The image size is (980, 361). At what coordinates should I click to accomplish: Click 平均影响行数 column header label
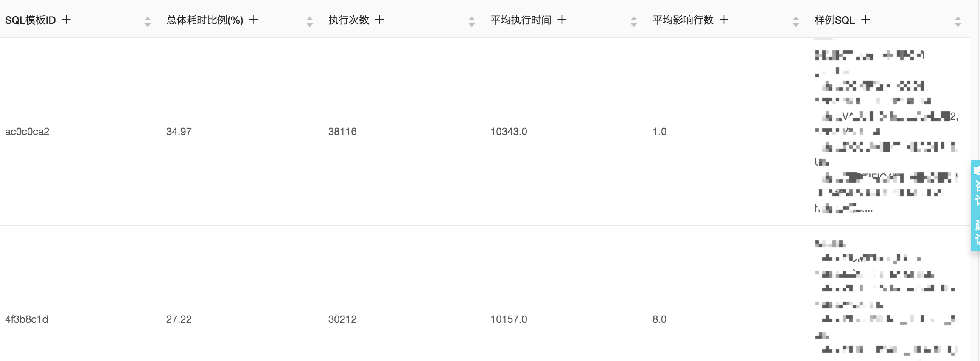683,20
